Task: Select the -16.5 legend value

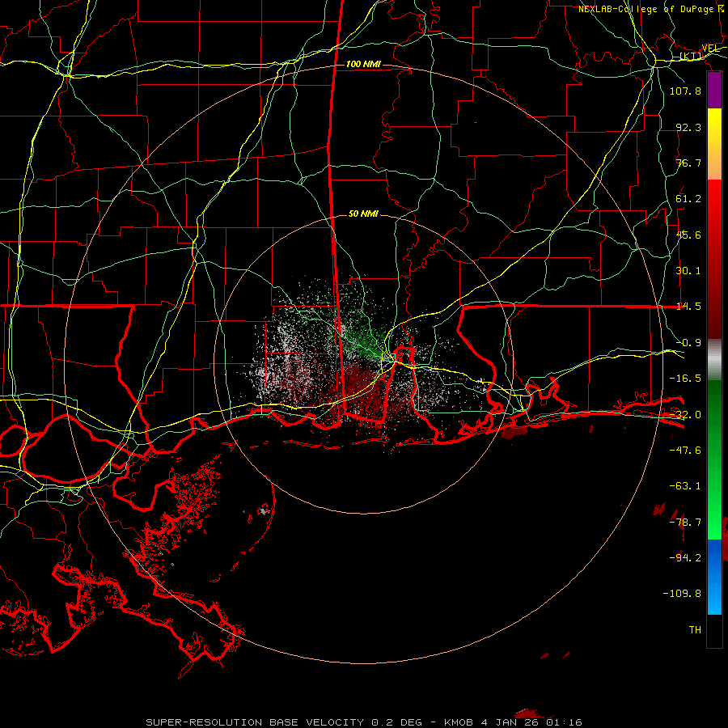Action: [x=685, y=379]
